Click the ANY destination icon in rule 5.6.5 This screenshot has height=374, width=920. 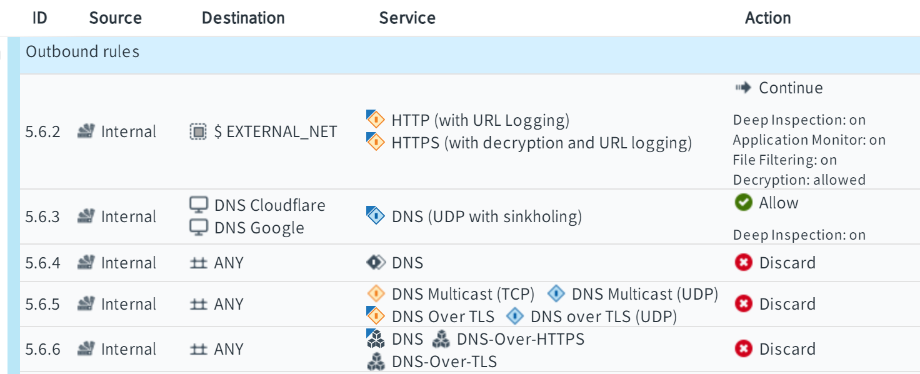(x=199, y=305)
